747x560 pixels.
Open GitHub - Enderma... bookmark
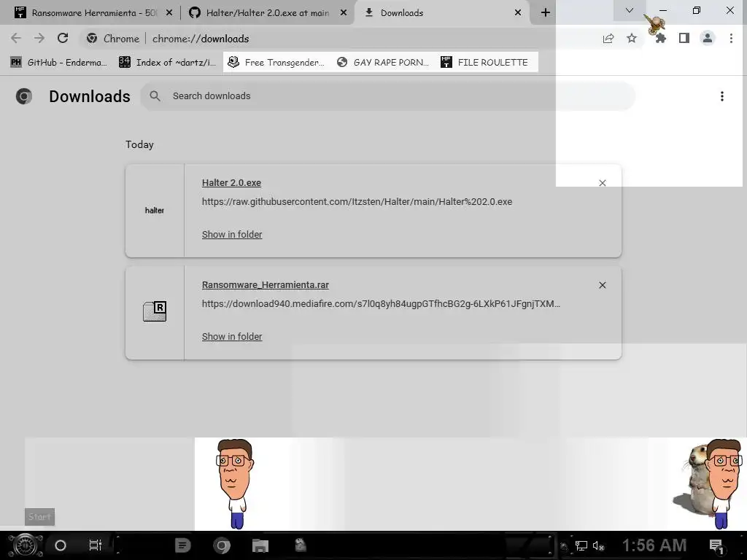59,63
